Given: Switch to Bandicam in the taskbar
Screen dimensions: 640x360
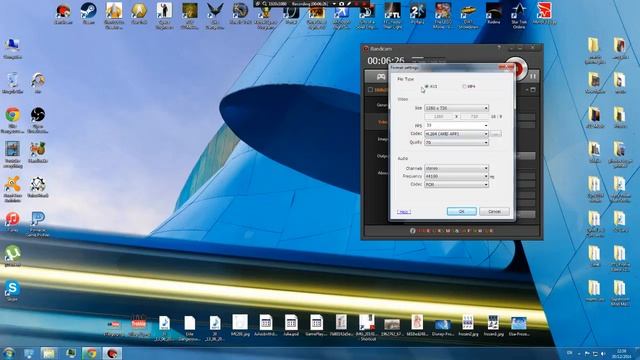Looking at the screenshot, I should coord(112,353).
